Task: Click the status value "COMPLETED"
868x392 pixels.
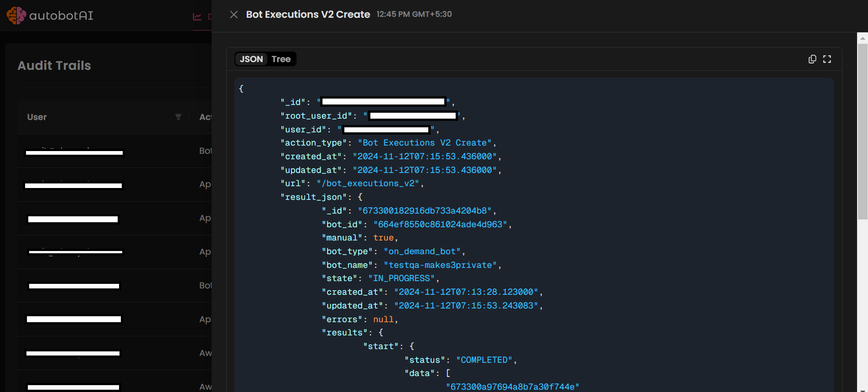Action: tap(484, 360)
